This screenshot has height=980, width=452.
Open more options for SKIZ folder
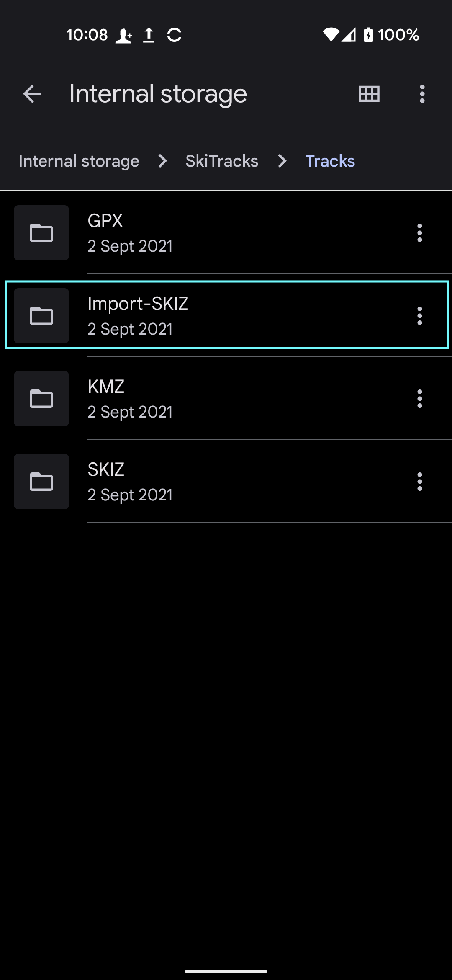coord(419,482)
